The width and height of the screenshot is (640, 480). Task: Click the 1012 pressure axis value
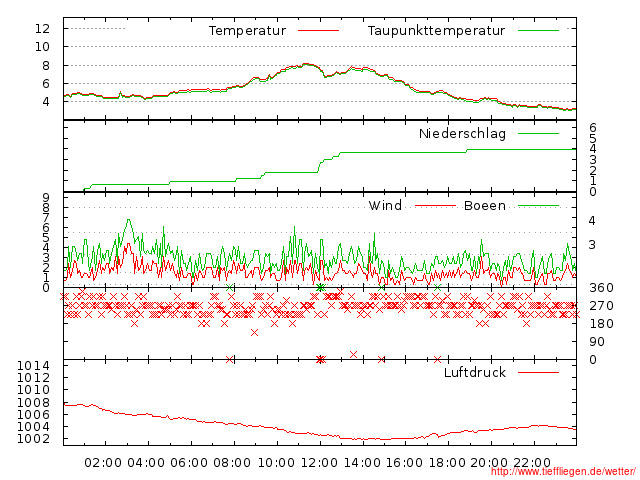click(33, 378)
